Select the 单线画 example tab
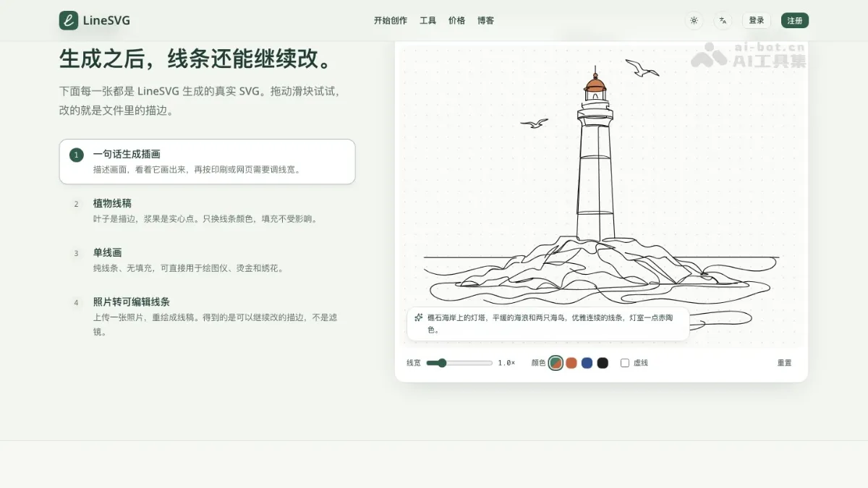This screenshot has width=868, height=488. (207, 260)
